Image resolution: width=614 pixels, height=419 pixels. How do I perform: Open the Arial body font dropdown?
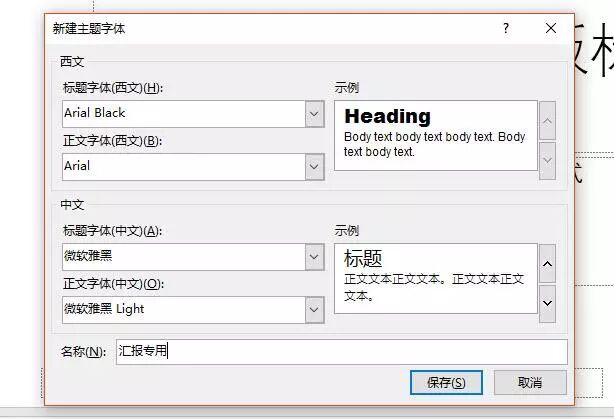coord(314,167)
